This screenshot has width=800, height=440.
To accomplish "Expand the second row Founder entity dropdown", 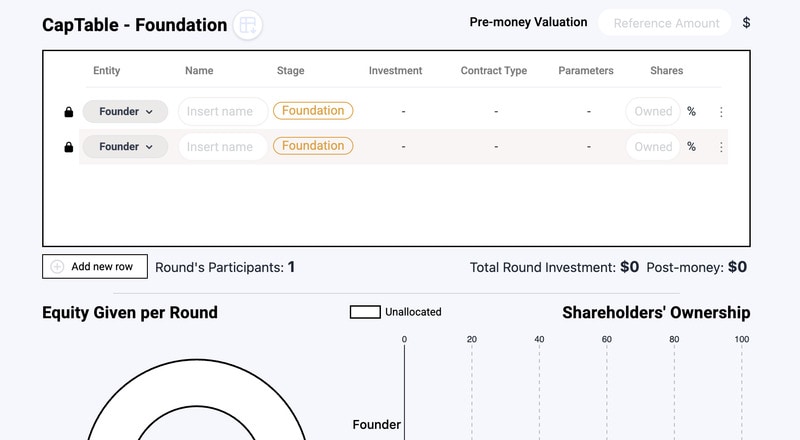I will pyautogui.click(x=125, y=147).
